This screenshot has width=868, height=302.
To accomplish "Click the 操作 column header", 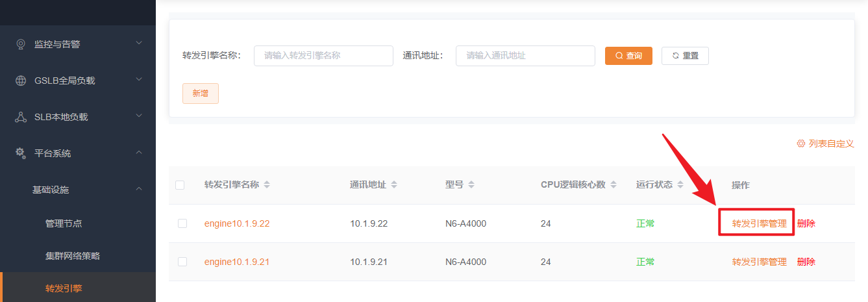I will [741, 185].
